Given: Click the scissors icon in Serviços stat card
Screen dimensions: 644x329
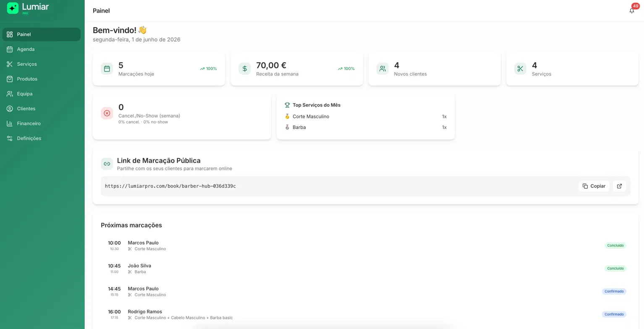Looking at the screenshot, I should point(520,69).
